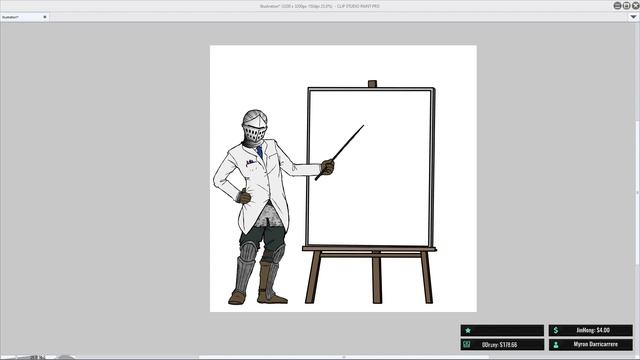Click the "Myron Darricarrere" name text
The width and height of the screenshot is (640, 360).
(596, 344)
